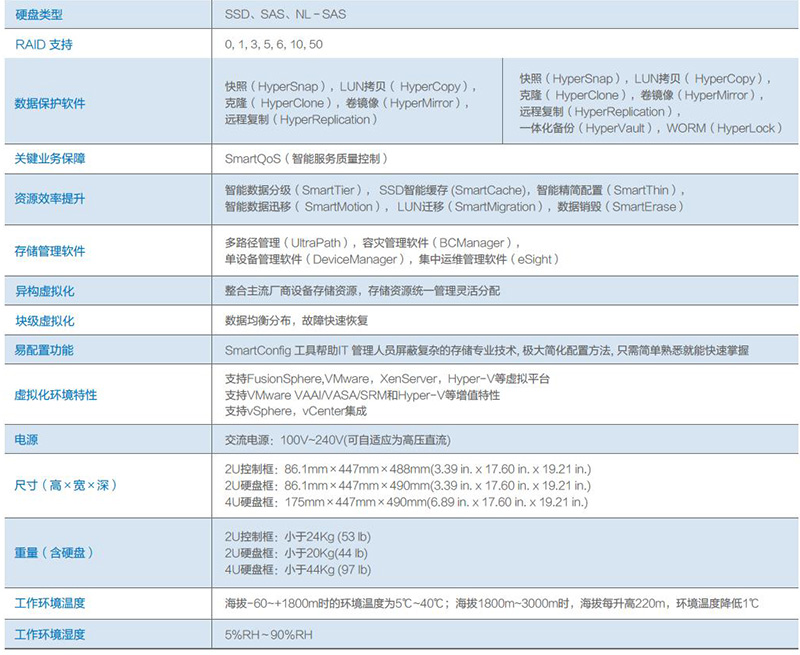Screen dimensions: 800x655
Task: Select the '一体化备份（HyperVault），WORM（HyperLock）' line
Action: click(651, 128)
